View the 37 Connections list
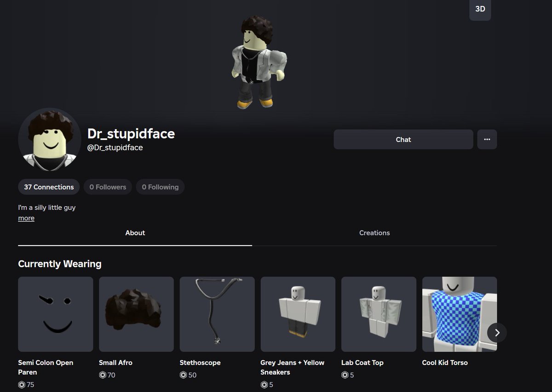 [x=49, y=187]
